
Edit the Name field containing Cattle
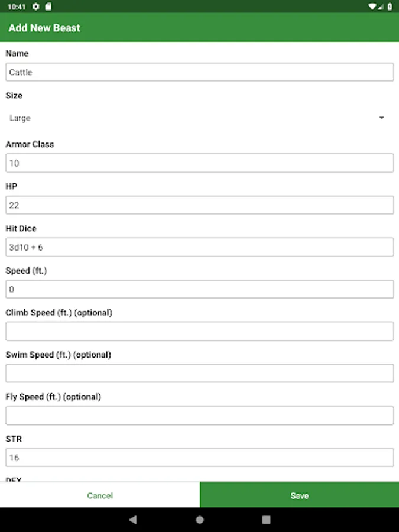coord(200,72)
